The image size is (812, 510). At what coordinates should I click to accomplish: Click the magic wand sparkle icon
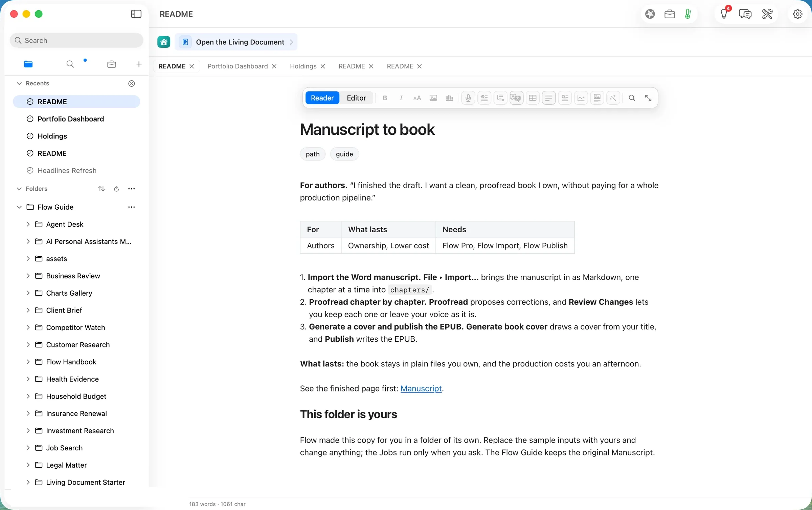[x=613, y=98]
